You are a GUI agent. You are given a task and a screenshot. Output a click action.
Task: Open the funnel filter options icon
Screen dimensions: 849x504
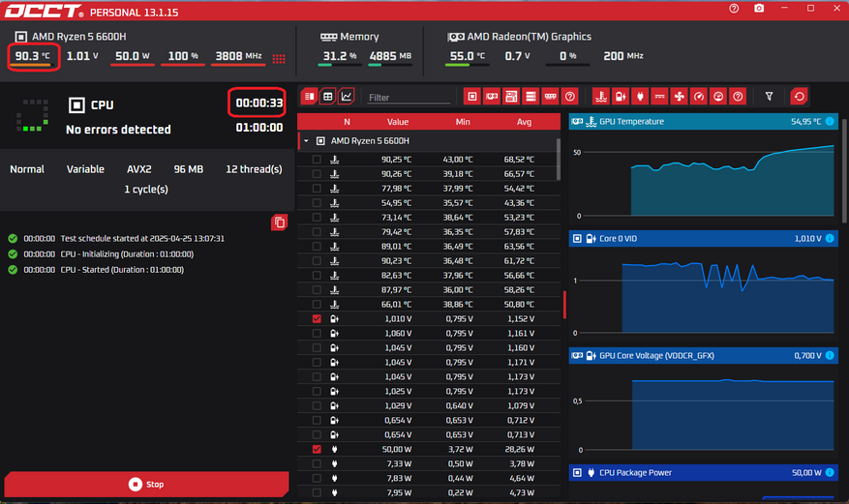[x=769, y=97]
